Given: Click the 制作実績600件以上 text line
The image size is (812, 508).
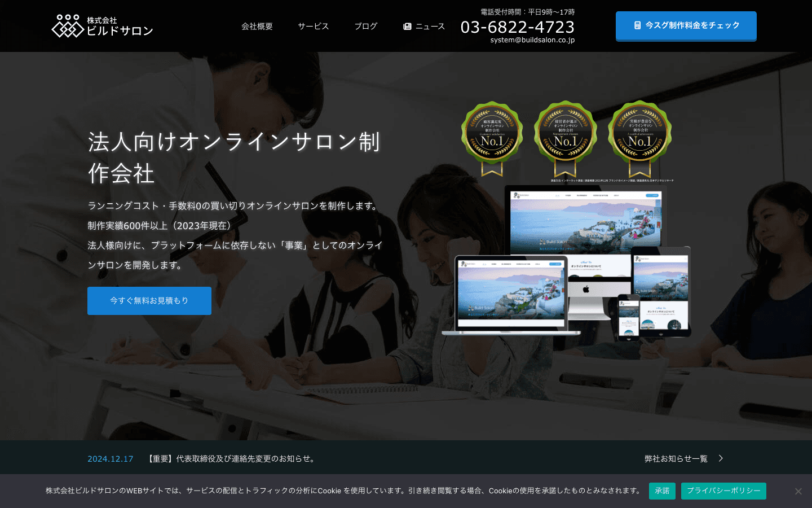Looking at the screenshot, I should tap(161, 226).
